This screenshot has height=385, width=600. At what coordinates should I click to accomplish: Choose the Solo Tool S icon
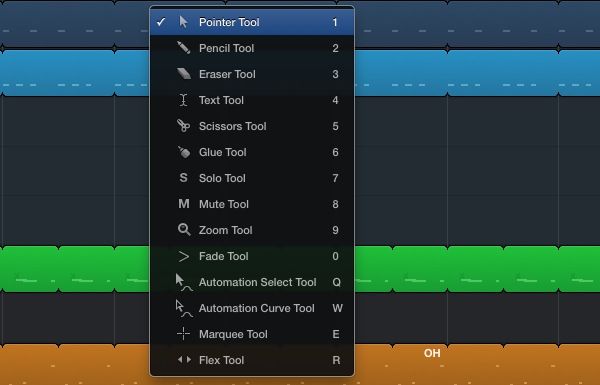184,178
